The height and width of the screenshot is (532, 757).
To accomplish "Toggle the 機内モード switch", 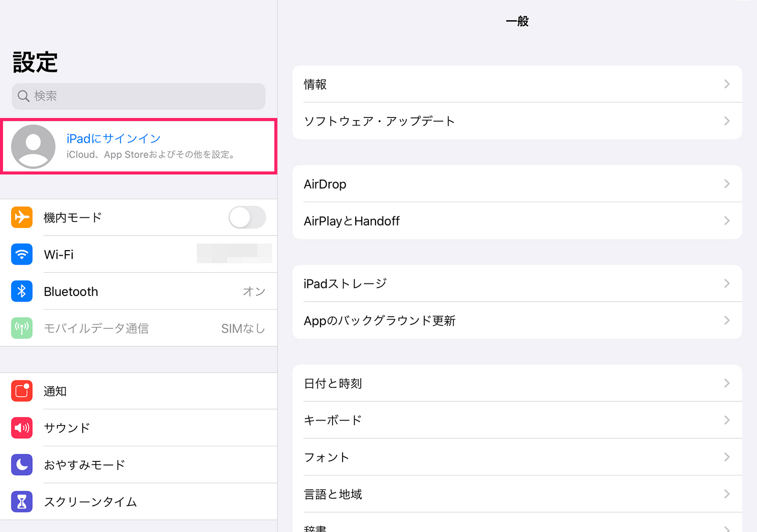I will 247,217.
